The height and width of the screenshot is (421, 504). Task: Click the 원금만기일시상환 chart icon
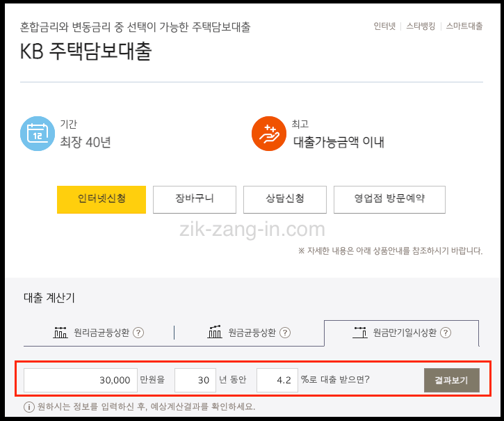click(x=360, y=333)
